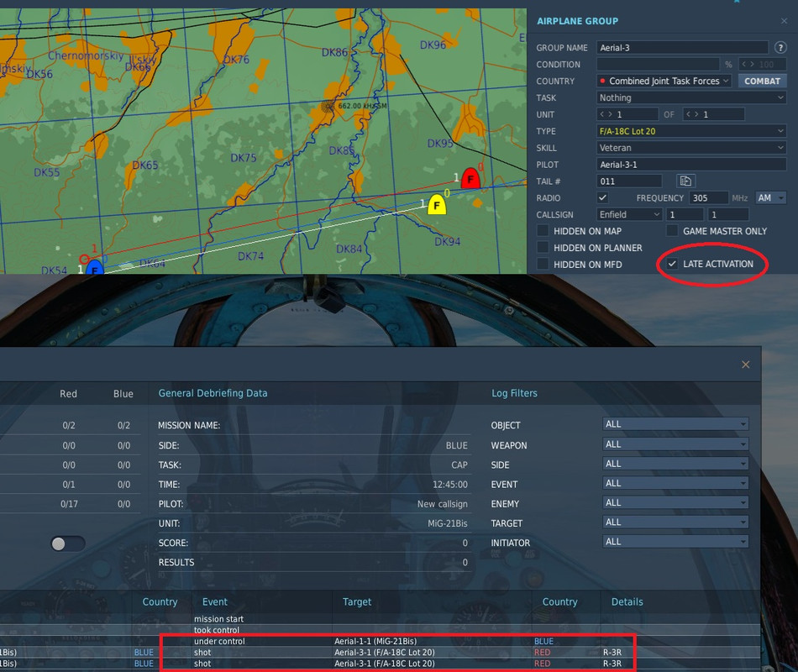Click the 662.00 kHz beacon symbol on map
The image size is (798, 672).
coord(328,106)
